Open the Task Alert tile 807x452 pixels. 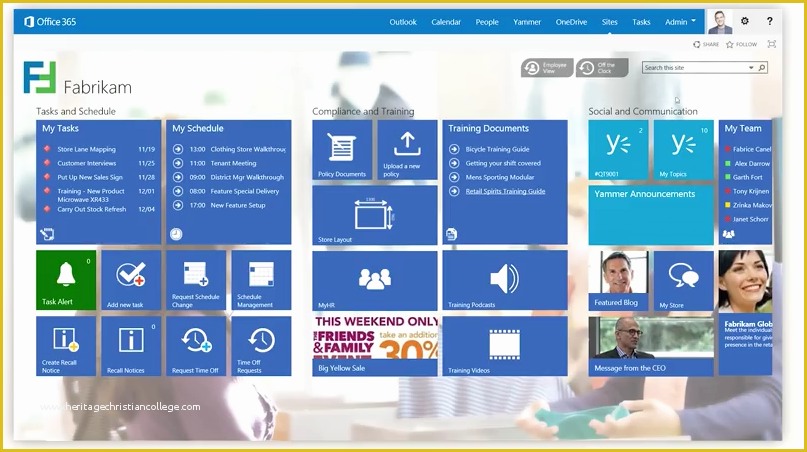pyautogui.click(x=66, y=280)
